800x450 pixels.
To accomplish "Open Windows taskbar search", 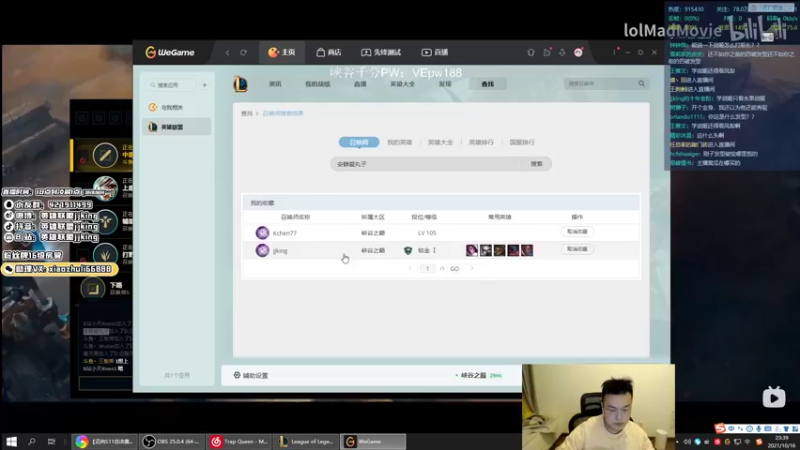I will coord(32,441).
